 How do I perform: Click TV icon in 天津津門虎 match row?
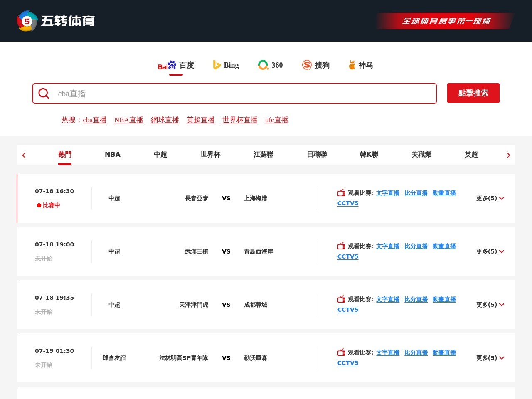click(x=341, y=299)
